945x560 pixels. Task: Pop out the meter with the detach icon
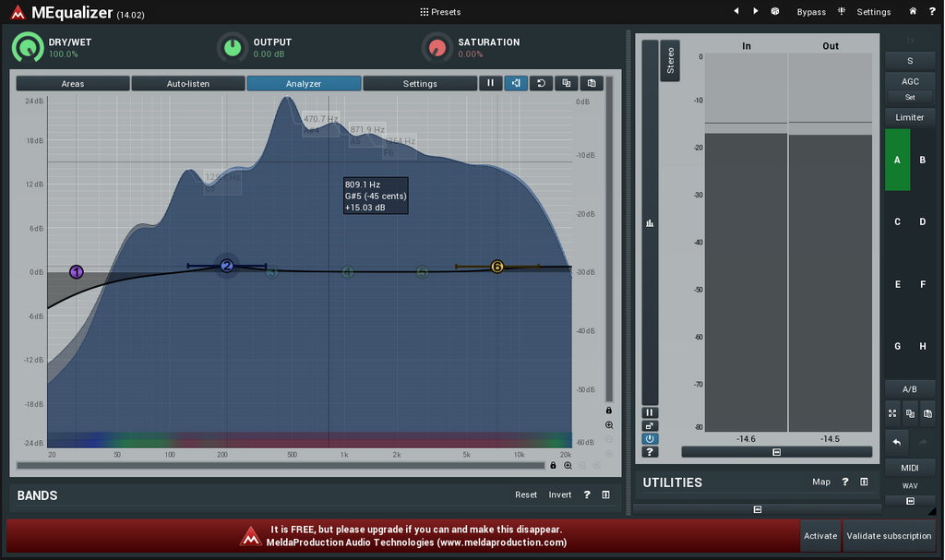click(x=650, y=426)
